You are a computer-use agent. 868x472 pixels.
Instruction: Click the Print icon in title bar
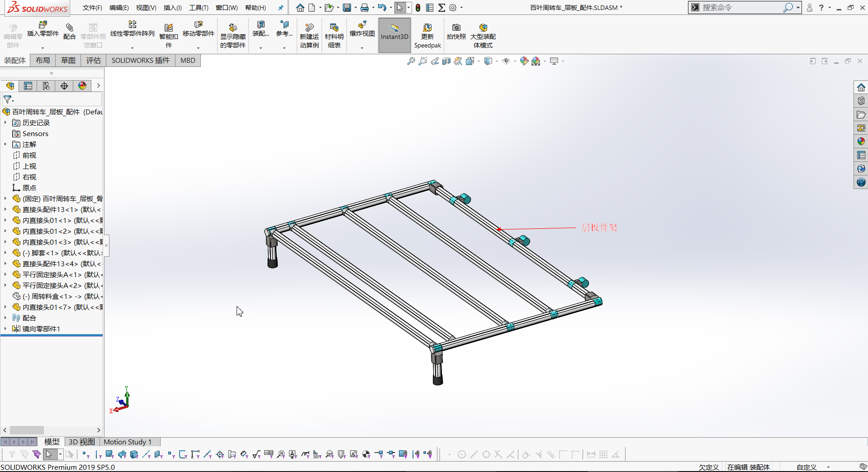click(365, 8)
